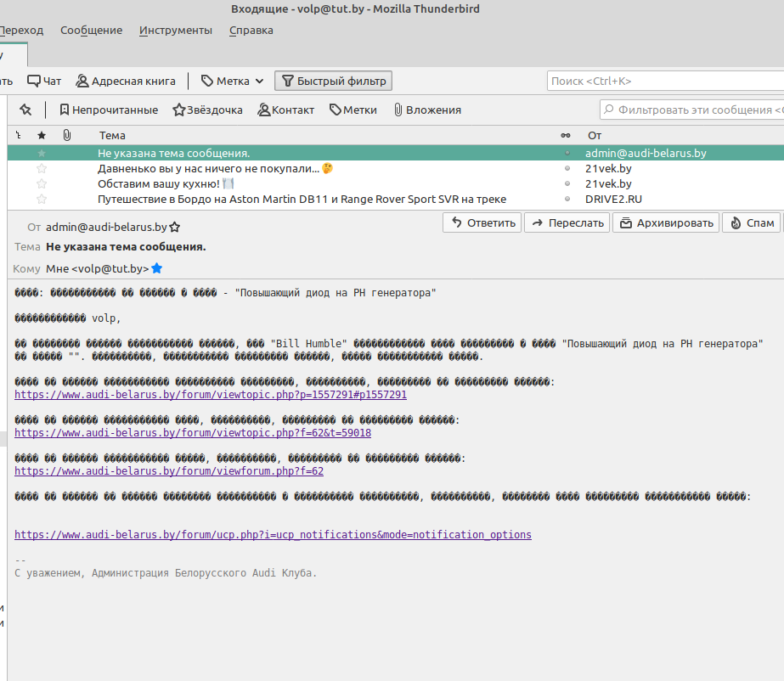Open the Tools (Инструменты) menu

(x=176, y=31)
